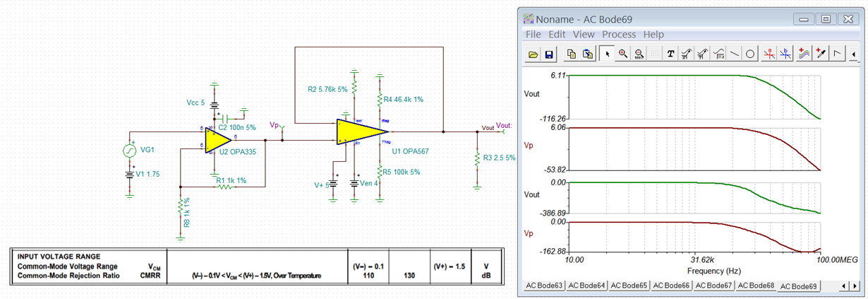Screen dimensions: 868x299
Task: Click the Paste icon in toolbar
Action: 587,54
